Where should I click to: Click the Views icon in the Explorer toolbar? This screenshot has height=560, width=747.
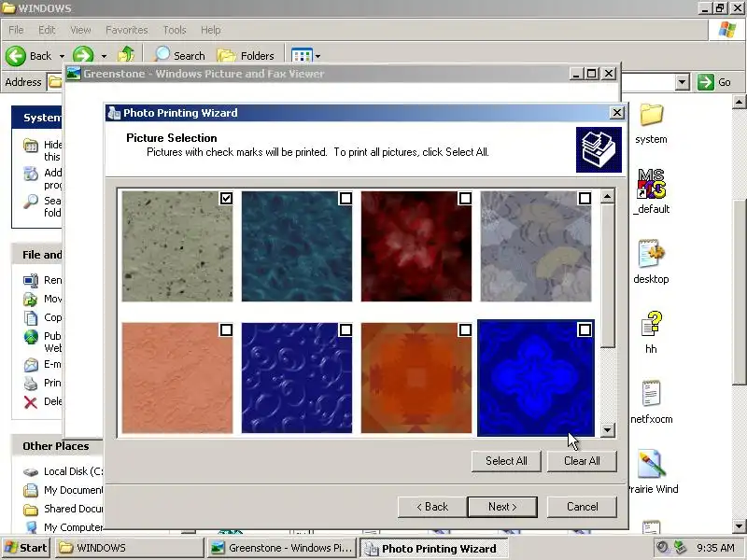302,56
